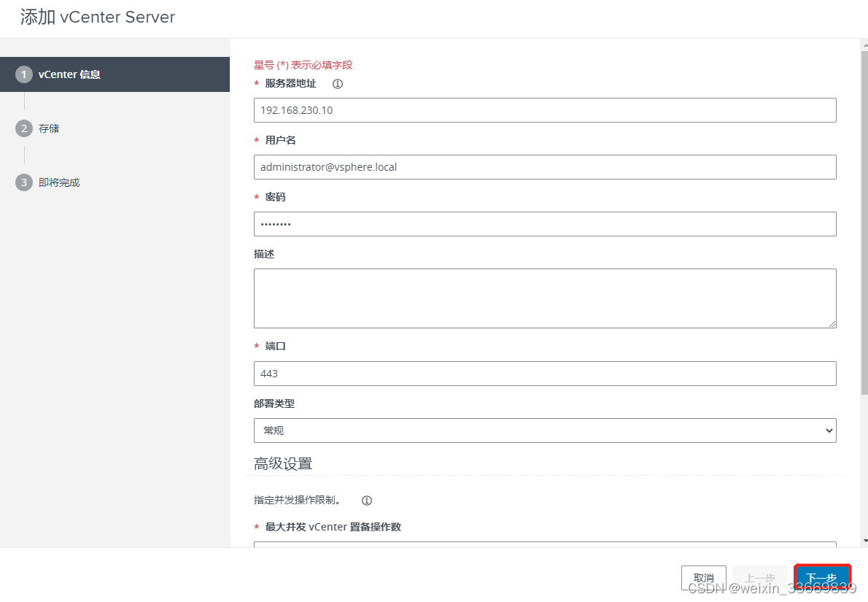
Task: Click the 指定并发操作限制。 text
Action: point(299,500)
